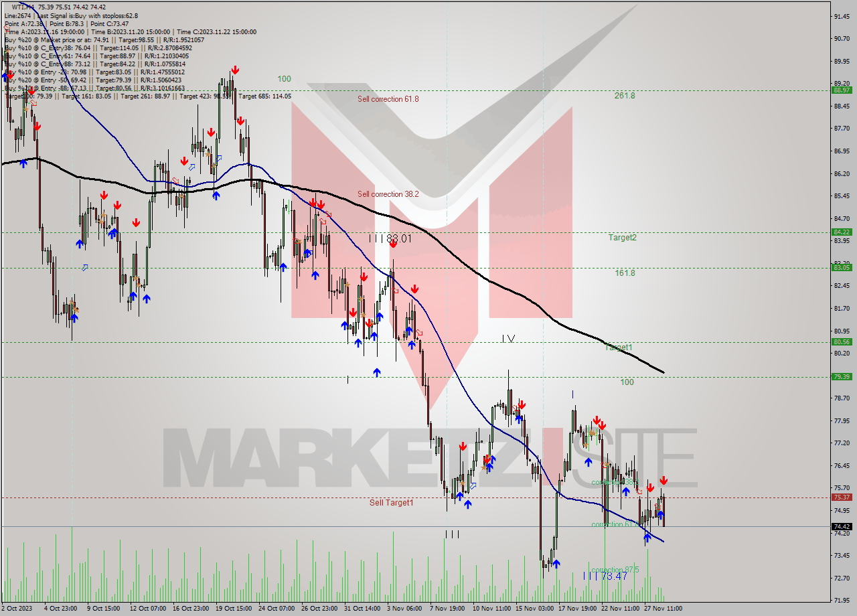Click the 'Target 685: 114.05' text

click(264, 96)
